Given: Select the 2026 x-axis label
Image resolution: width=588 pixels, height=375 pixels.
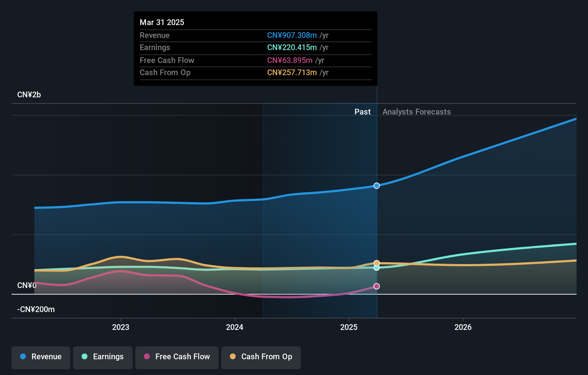Looking at the screenshot, I should pyautogui.click(x=463, y=327).
